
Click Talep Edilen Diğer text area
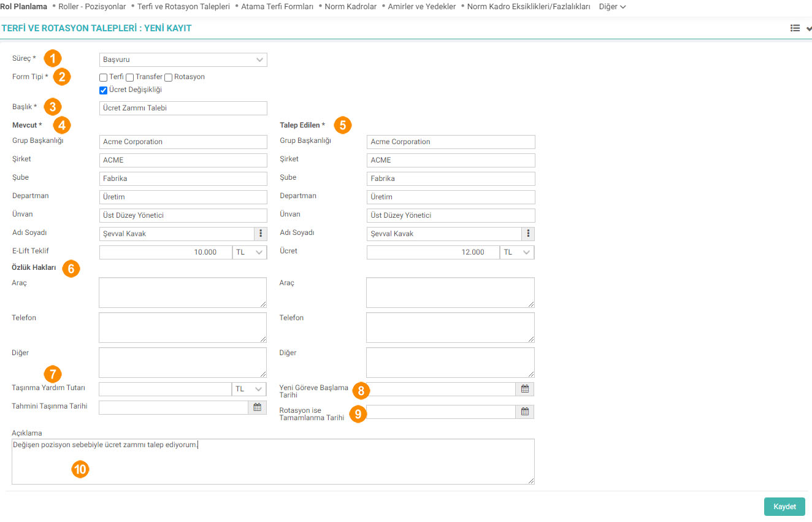[x=450, y=363]
